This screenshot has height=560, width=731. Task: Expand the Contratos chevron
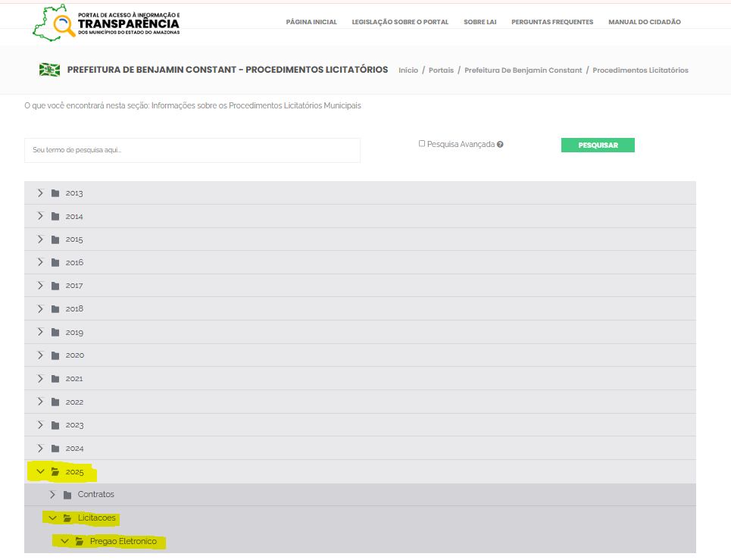[52, 495]
